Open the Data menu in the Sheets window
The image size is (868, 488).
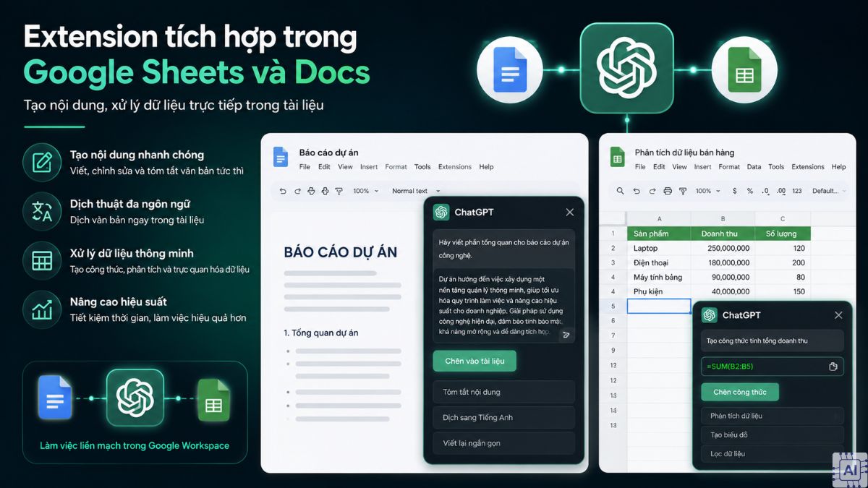click(754, 167)
